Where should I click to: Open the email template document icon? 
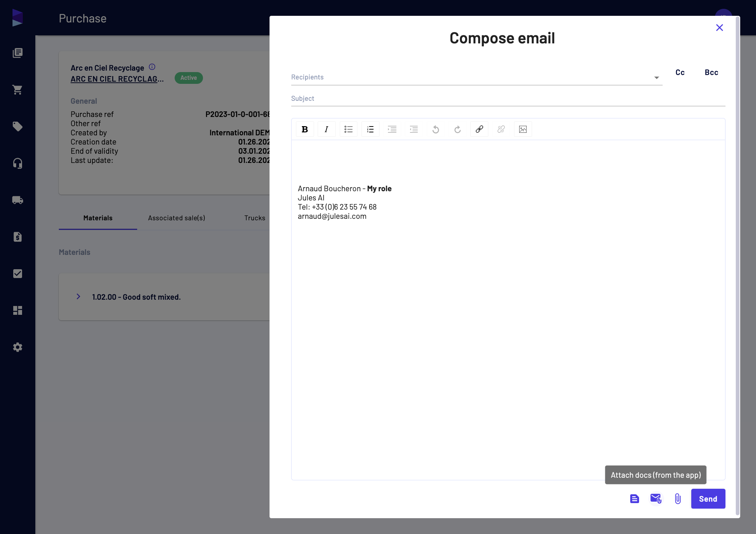coord(635,499)
